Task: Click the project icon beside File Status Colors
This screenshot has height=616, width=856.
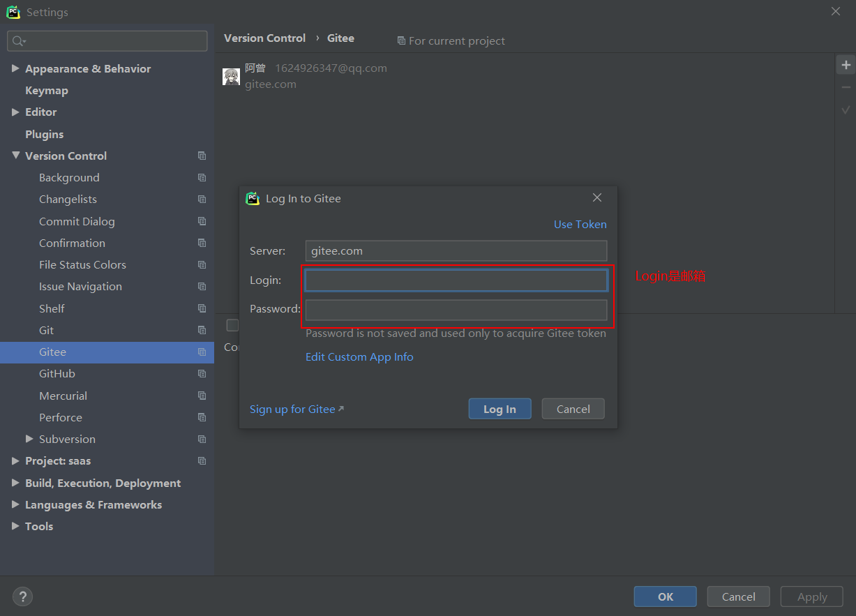Action: 202,264
